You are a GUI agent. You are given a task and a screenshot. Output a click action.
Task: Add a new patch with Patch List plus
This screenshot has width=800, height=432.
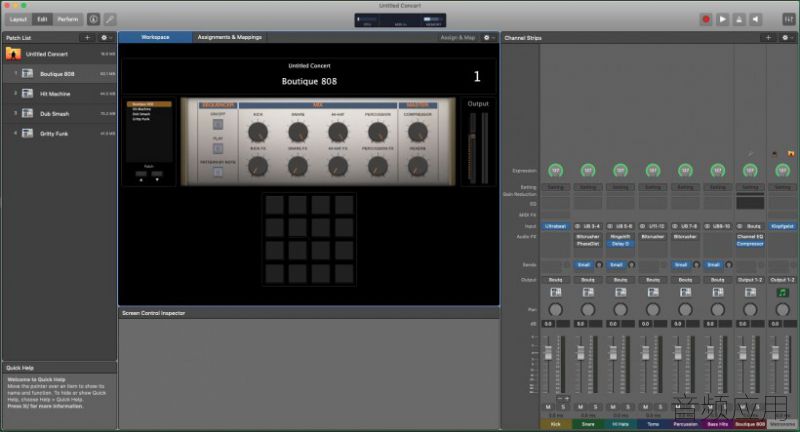click(87, 38)
